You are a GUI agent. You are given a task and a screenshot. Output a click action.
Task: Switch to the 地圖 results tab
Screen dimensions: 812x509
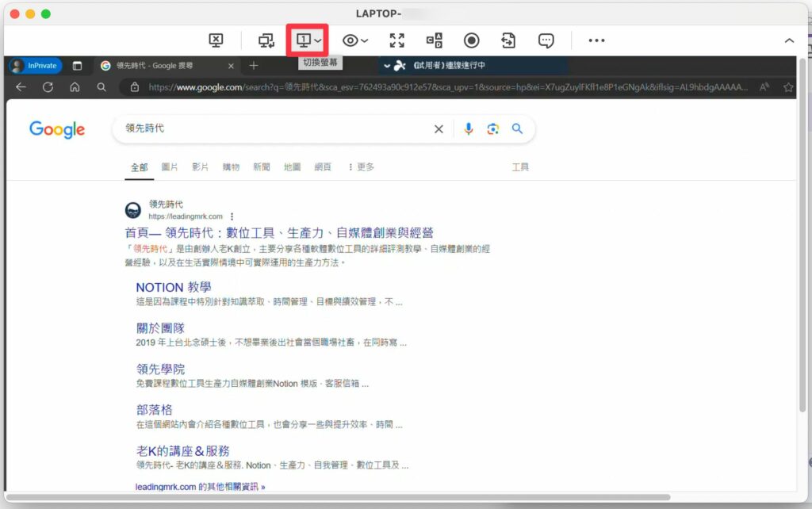click(x=292, y=166)
